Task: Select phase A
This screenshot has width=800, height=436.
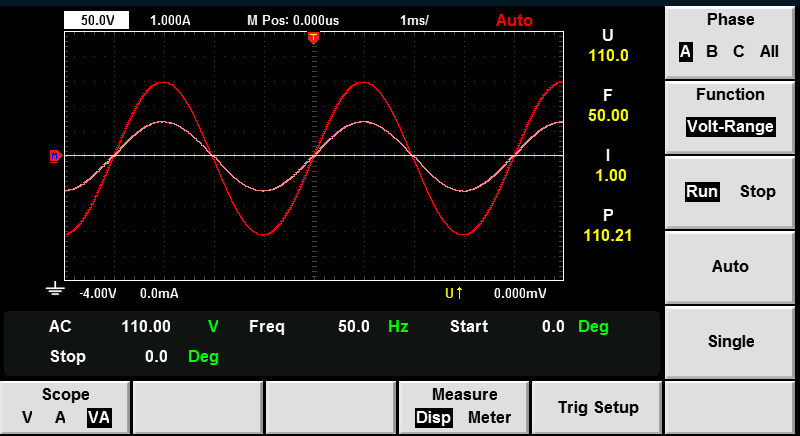Action: (x=685, y=52)
